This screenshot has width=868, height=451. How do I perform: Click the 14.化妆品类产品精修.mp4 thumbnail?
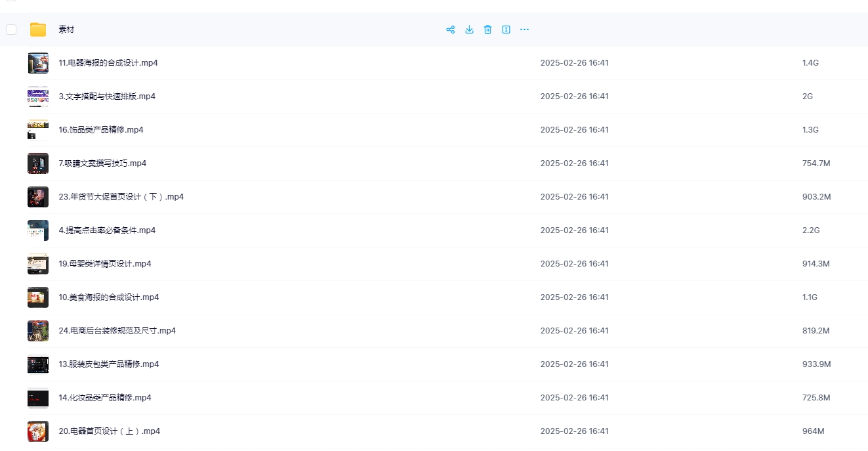[38, 398]
